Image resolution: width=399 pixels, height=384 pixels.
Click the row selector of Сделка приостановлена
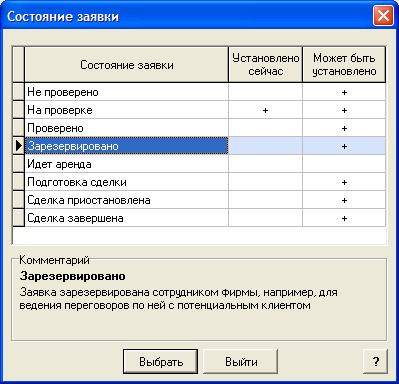(19, 200)
